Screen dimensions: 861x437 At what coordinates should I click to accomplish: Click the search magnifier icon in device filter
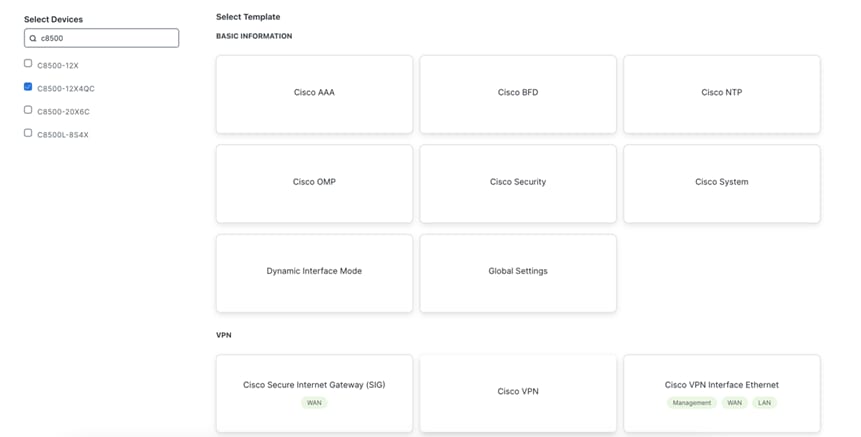pos(33,38)
